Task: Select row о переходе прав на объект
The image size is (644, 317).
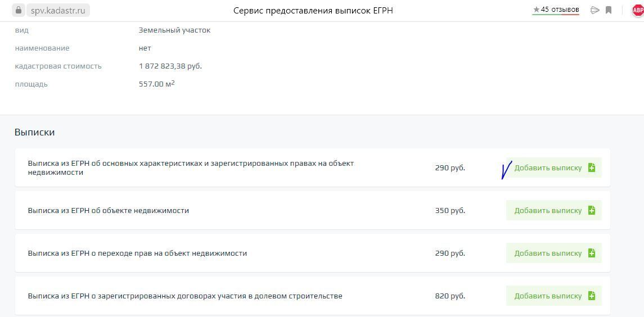Action: 137,253
